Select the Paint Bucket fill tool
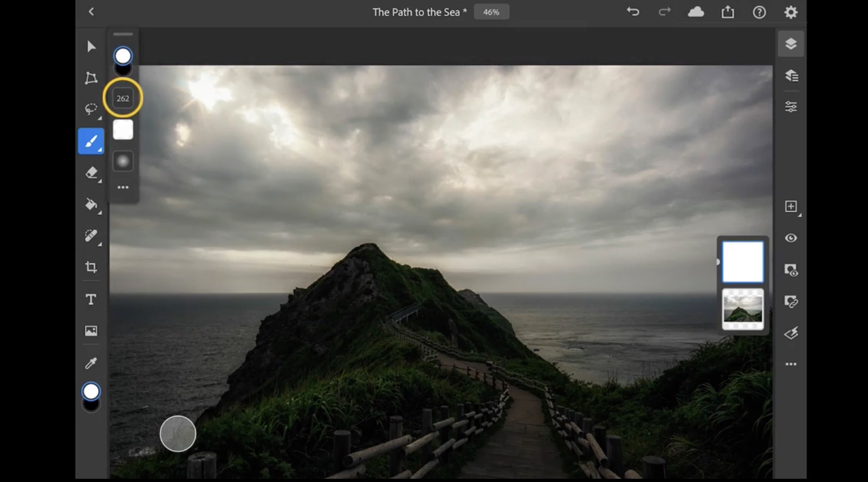The image size is (868, 482). point(91,204)
